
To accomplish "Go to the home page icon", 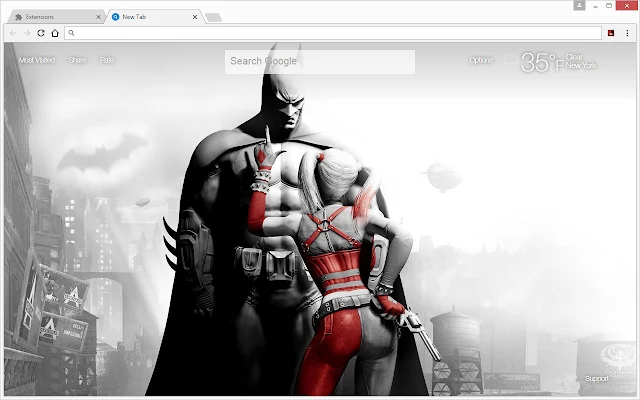I will click(55, 33).
